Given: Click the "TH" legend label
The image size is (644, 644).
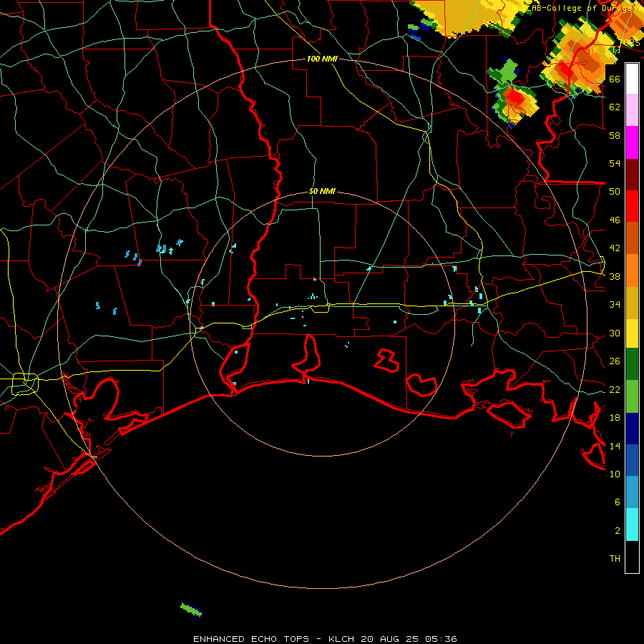Looking at the screenshot, I should point(615,559).
